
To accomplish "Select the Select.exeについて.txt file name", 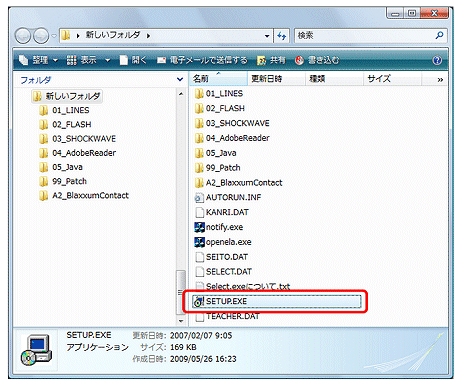I will [248, 286].
